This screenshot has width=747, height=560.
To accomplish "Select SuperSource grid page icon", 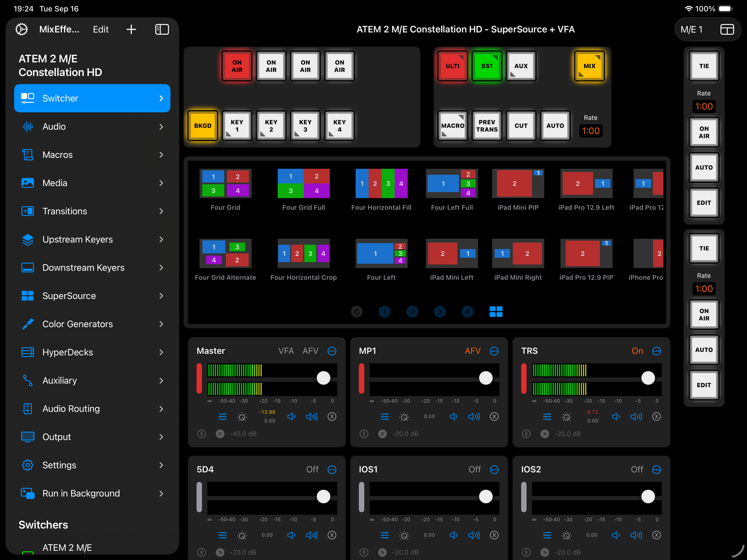I will tap(496, 311).
